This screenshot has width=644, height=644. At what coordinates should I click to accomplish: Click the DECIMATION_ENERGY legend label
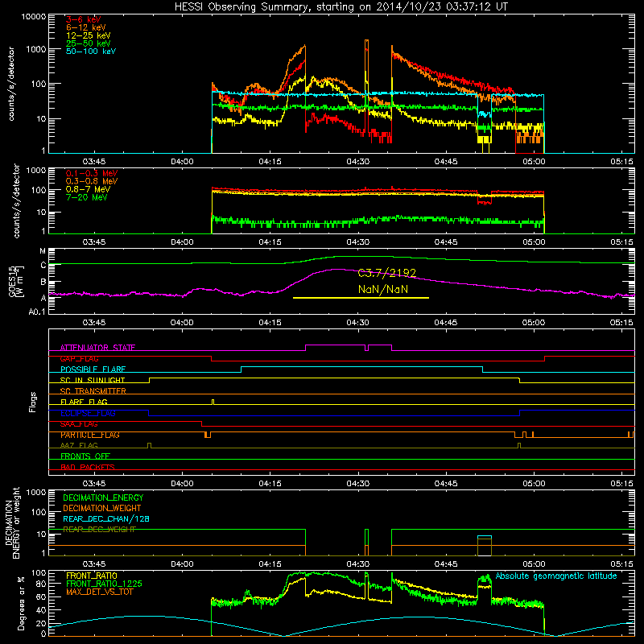click(103, 497)
